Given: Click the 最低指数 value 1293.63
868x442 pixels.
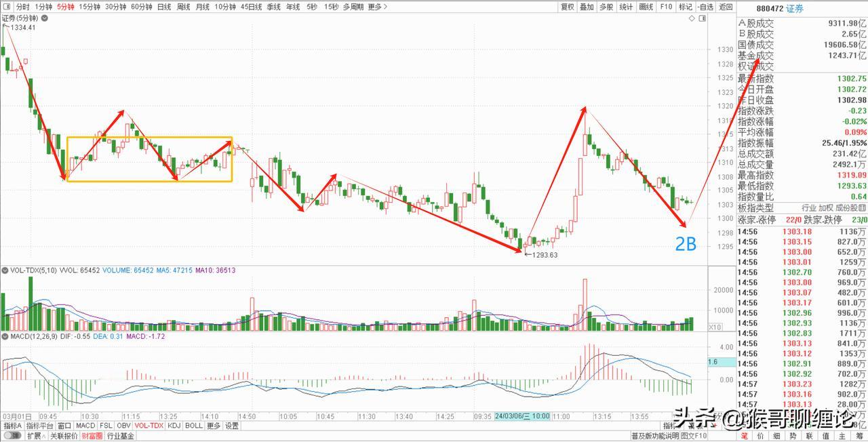Looking at the screenshot, I should pyautogui.click(x=852, y=186).
